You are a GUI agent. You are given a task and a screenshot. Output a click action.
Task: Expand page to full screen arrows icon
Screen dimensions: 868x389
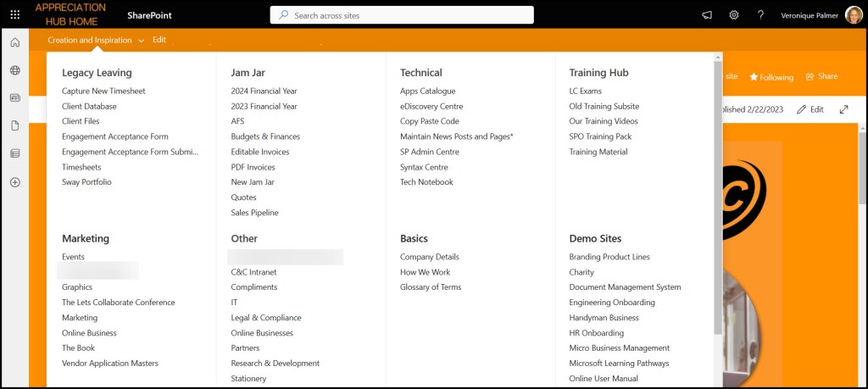pos(843,109)
